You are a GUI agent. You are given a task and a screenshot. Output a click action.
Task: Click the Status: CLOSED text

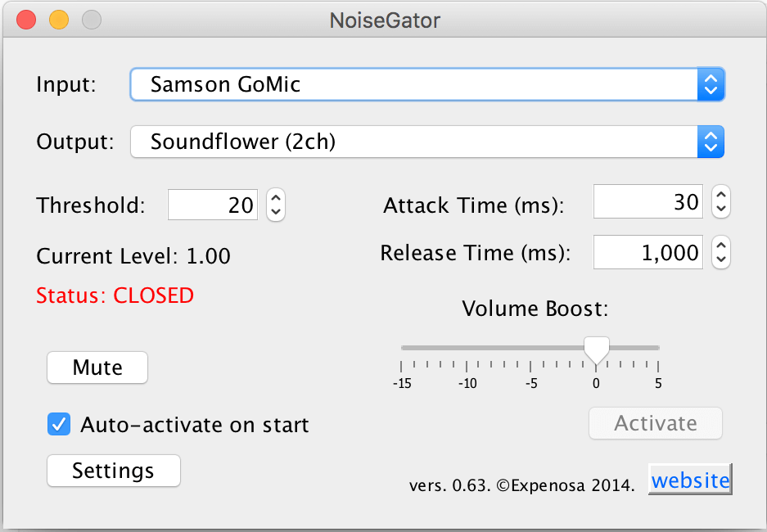pyautogui.click(x=115, y=295)
